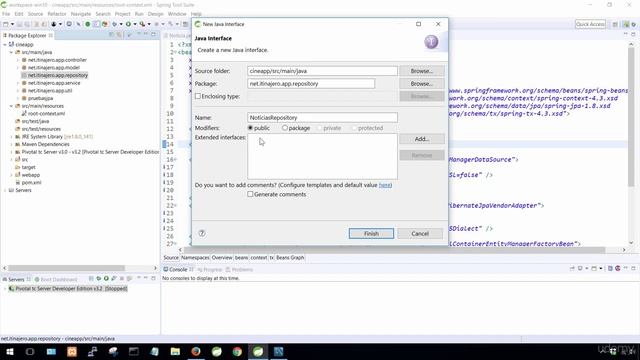Switch to the Boot Dashboard tab
Viewport: 640px width, 360px height.
(x=56, y=280)
